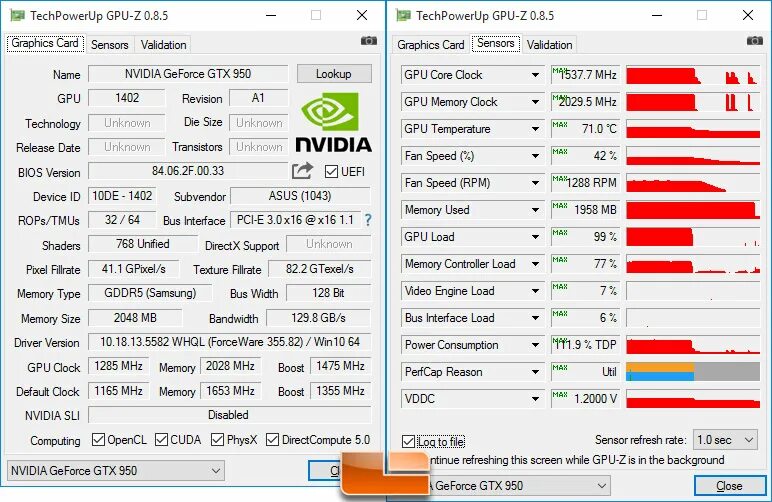
Task: Click the NVIDIA logo image
Action: (x=333, y=123)
